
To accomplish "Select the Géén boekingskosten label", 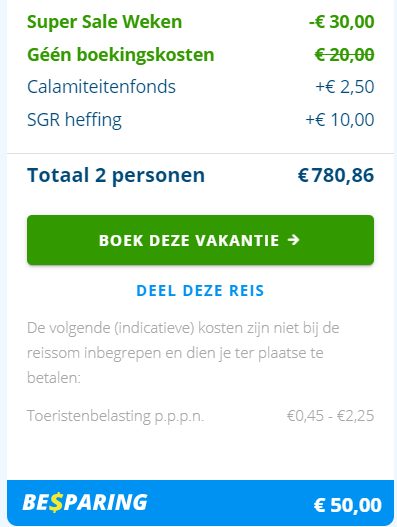I will click(x=121, y=54).
